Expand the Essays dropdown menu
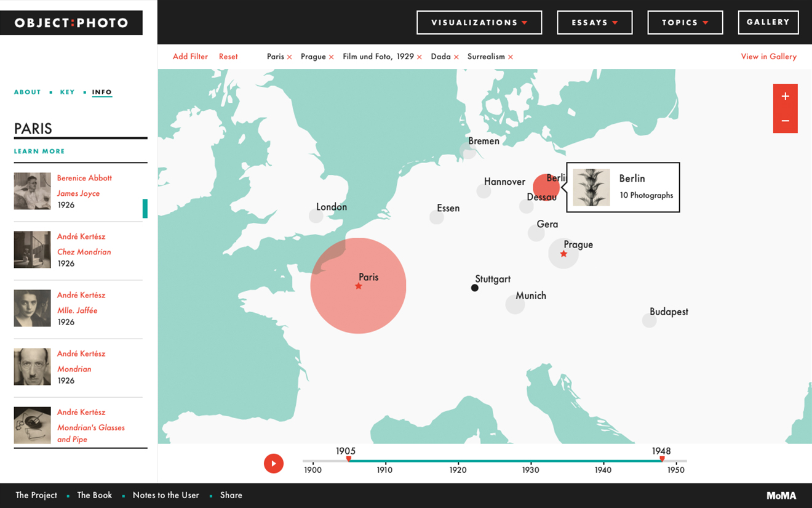 click(594, 23)
